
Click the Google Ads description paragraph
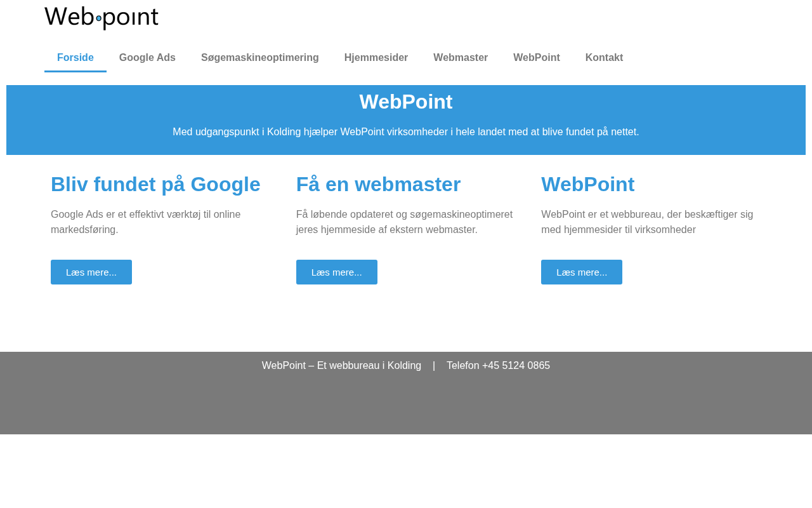[x=146, y=222]
